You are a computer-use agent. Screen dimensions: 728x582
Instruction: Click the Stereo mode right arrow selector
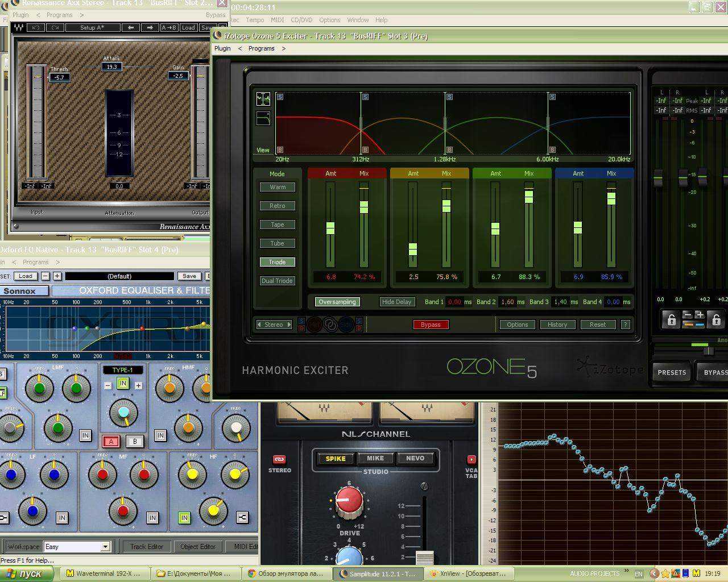289,325
